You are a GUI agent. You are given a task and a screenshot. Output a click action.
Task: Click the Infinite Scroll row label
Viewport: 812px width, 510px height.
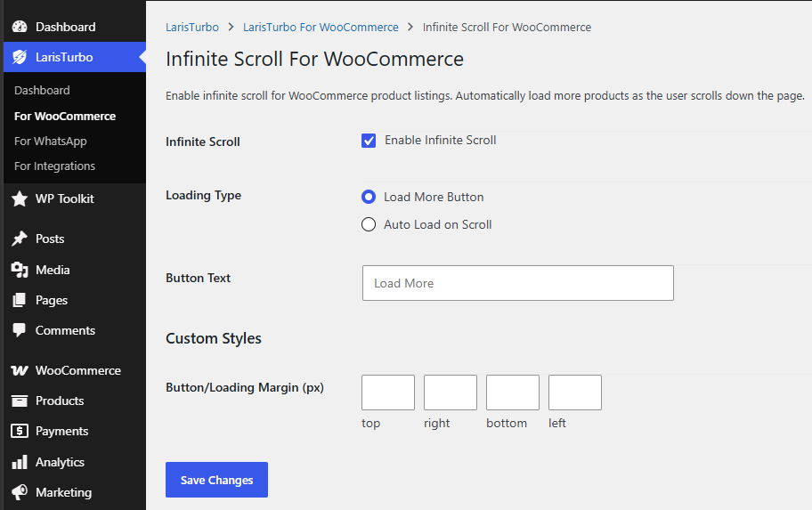tap(202, 142)
